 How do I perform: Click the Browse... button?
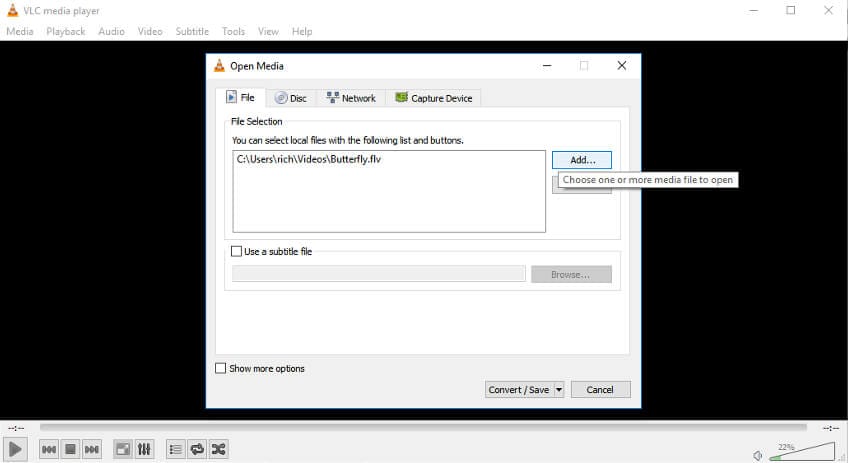coord(571,274)
